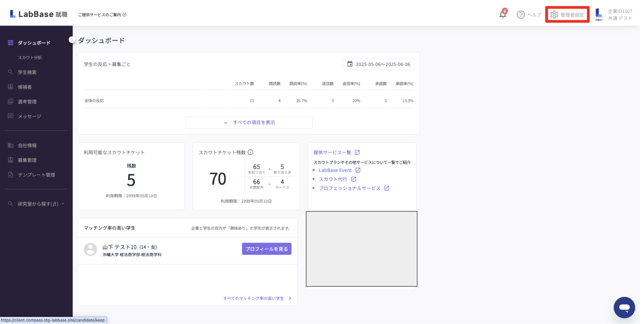Select スカウト分析 submenu item

tap(30, 58)
